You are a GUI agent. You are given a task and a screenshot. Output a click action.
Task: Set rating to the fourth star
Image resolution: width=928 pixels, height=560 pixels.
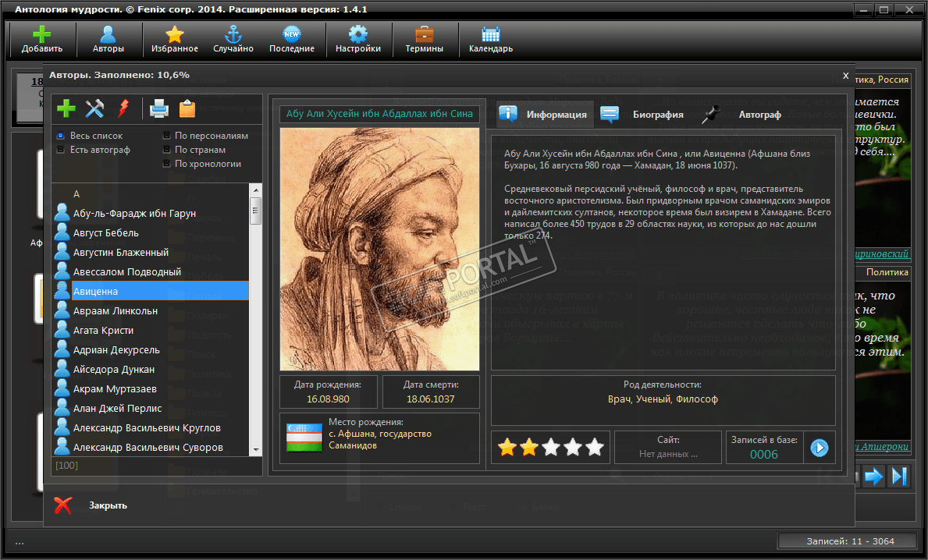pyautogui.click(x=573, y=448)
